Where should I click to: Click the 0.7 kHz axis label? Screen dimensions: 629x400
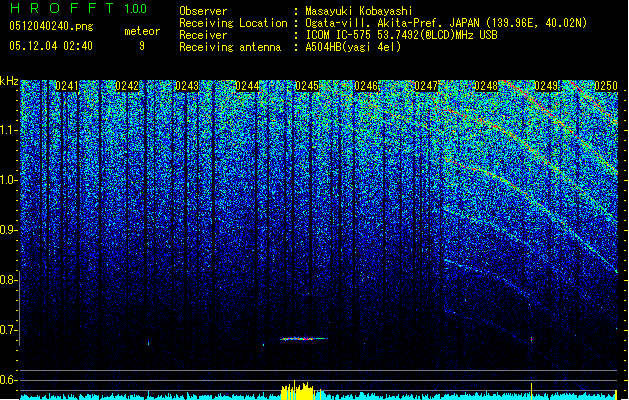pos(9,330)
